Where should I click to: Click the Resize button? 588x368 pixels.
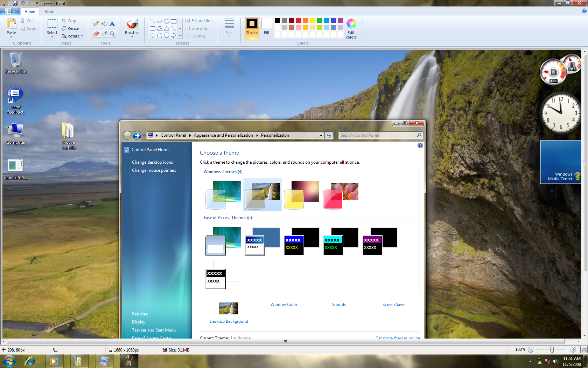pyautogui.click(x=70, y=28)
